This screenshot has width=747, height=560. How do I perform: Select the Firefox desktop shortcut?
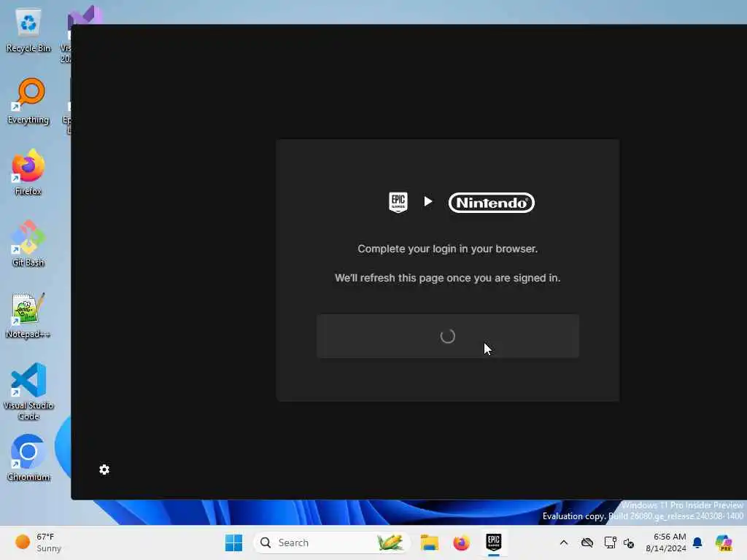pos(28,173)
